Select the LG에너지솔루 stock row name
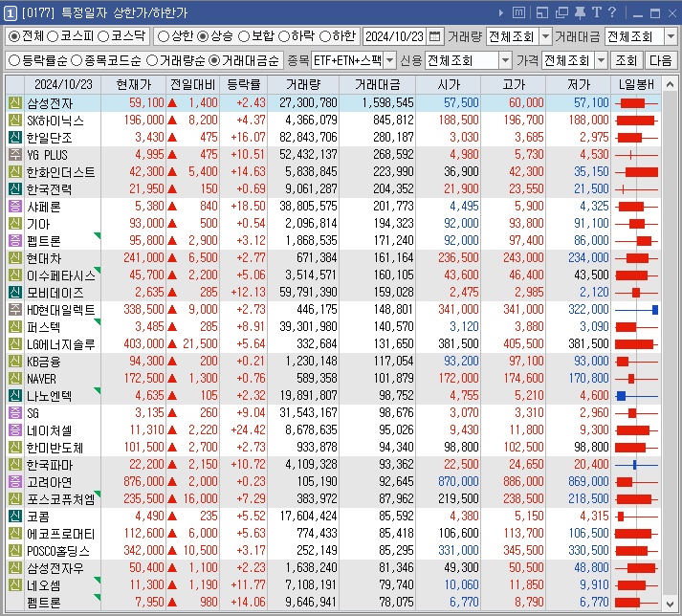This screenshot has width=682, height=616. pyautogui.click(x=61, y=344)
